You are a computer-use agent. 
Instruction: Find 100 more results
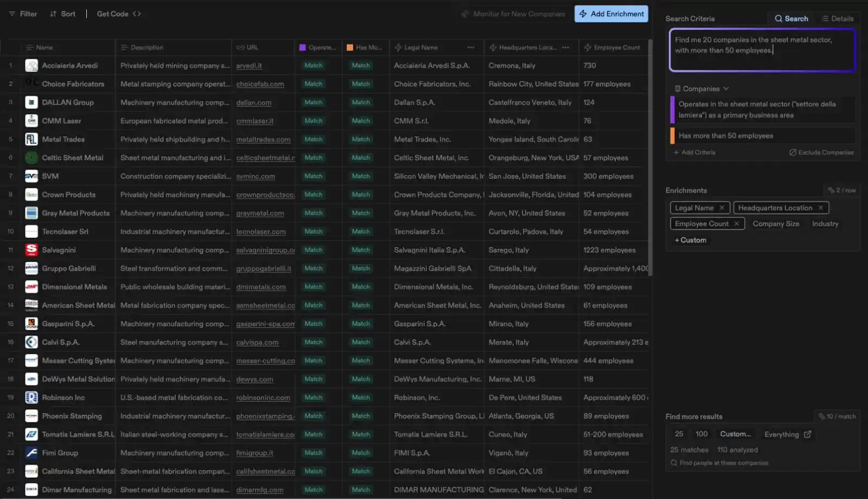point(701,434)
